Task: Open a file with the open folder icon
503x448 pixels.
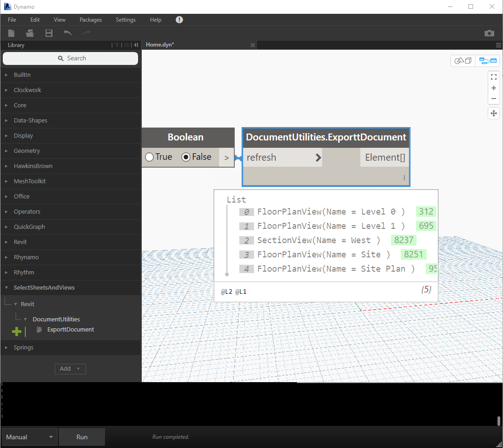Action: click(x=30, y=33)
